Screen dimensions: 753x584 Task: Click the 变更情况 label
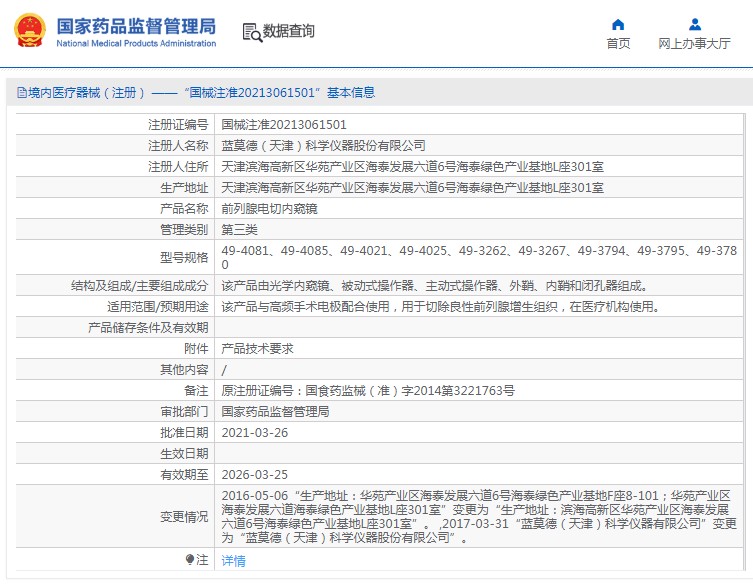point(184,517)
